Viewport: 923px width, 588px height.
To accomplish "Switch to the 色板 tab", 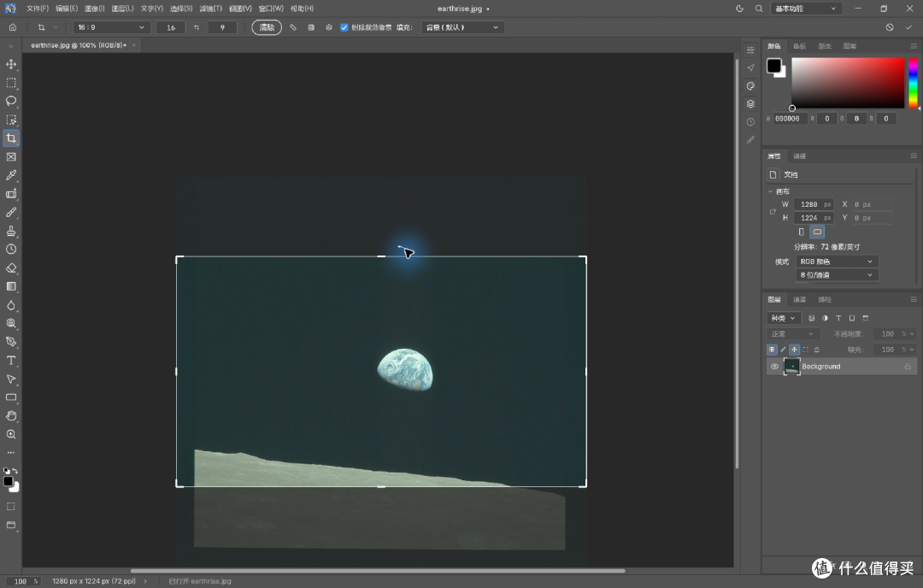I will point(799,46).
